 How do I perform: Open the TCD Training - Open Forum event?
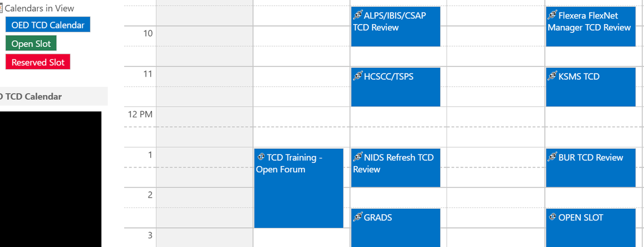coord(299,188)
